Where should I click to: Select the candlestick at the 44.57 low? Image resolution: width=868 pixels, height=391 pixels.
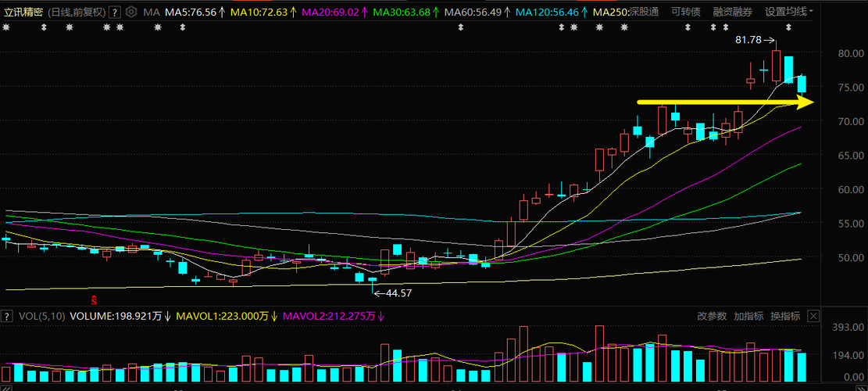[x=372, y=284]
